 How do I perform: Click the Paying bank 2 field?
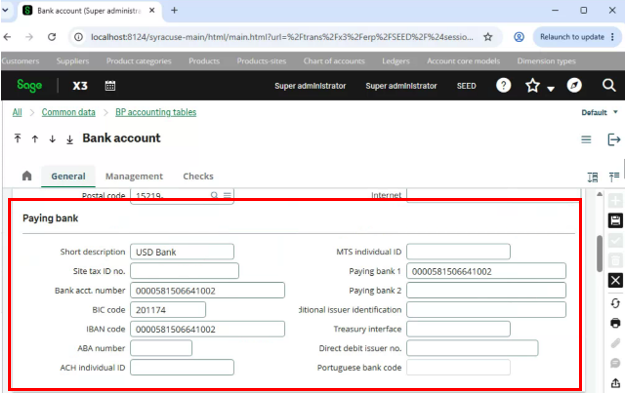pyautogui.click(x=486, y=290)
